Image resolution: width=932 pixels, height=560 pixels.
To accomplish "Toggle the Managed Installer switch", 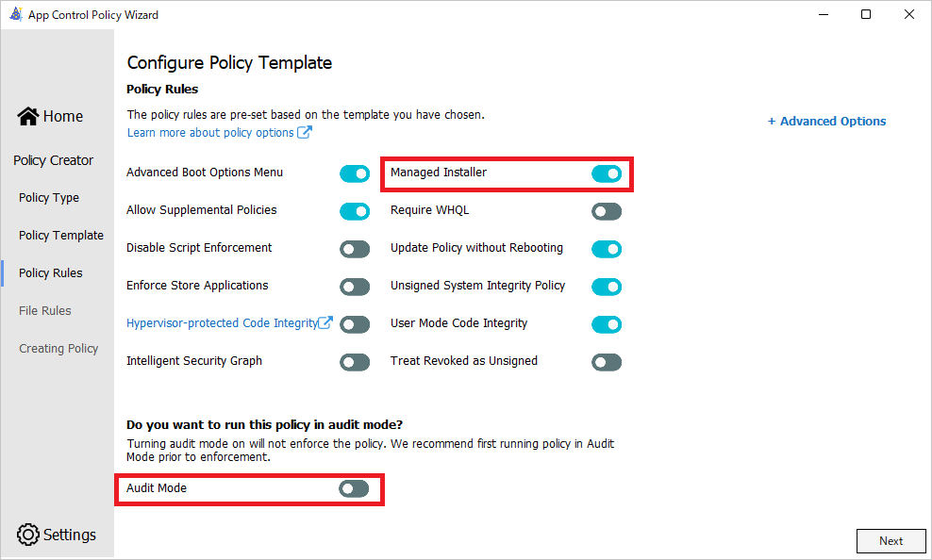I will pos(607,173).
